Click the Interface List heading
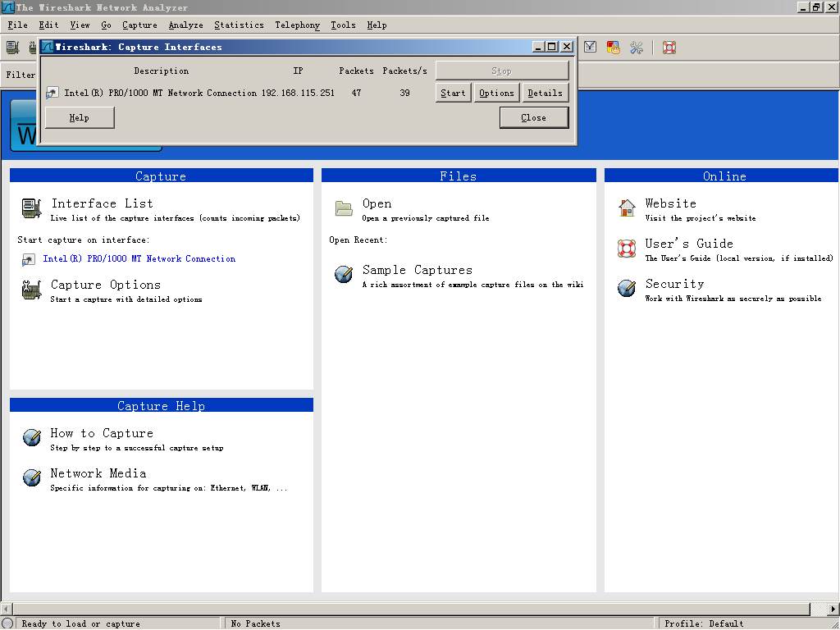Screen dimensions: 840x630 tap(103, 203)
